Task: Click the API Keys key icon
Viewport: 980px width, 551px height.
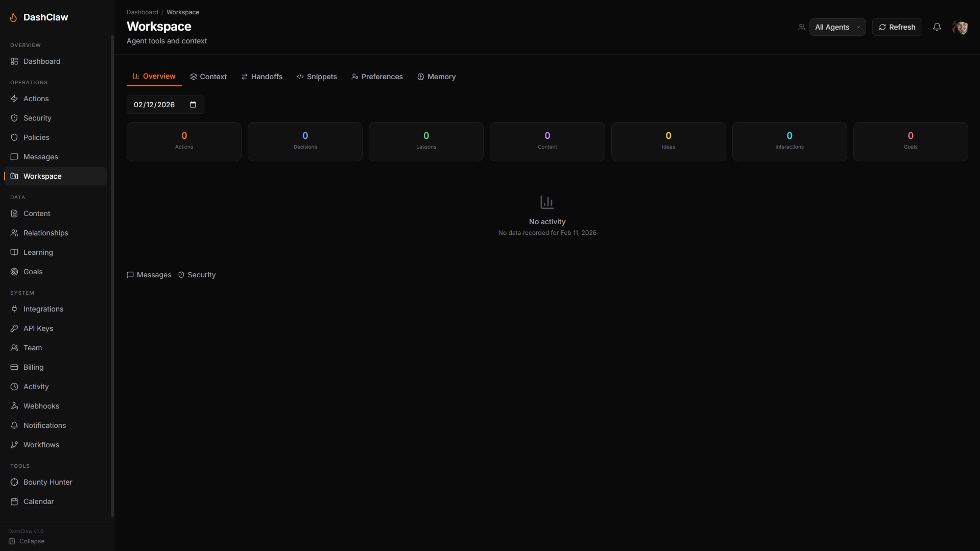Action: pos(14,328)
